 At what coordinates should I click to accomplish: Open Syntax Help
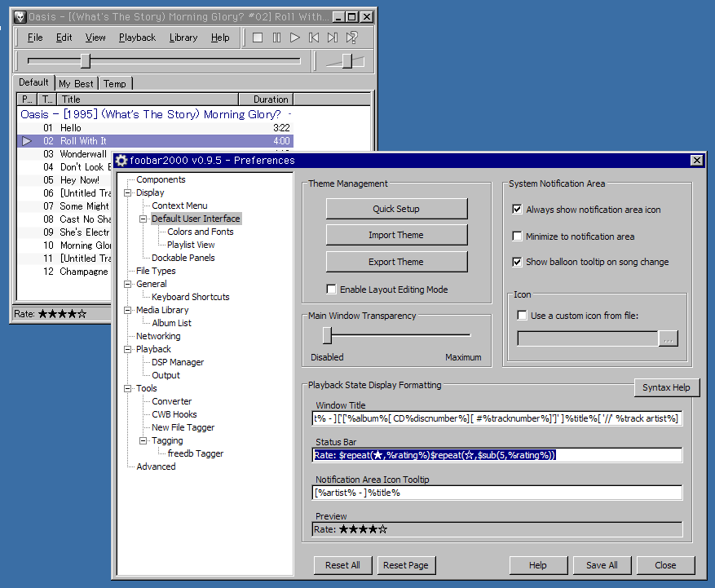tap(666, 387)
